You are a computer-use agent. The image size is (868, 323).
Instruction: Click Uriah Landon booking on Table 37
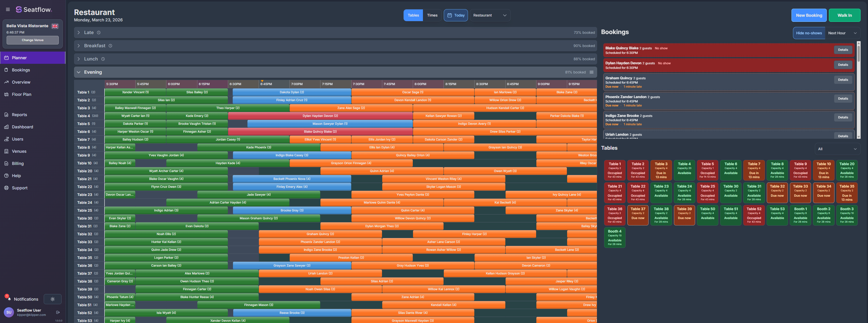[x=320, y=273]
